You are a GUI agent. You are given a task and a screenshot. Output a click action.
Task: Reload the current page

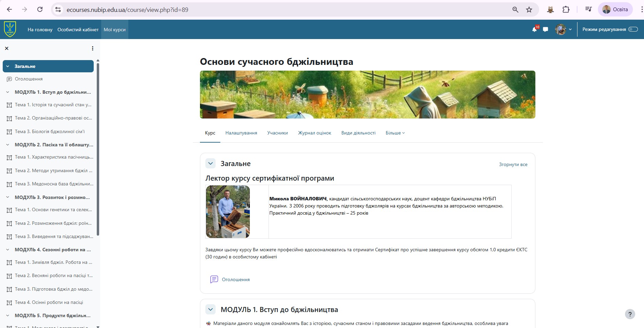click(40, 10)
